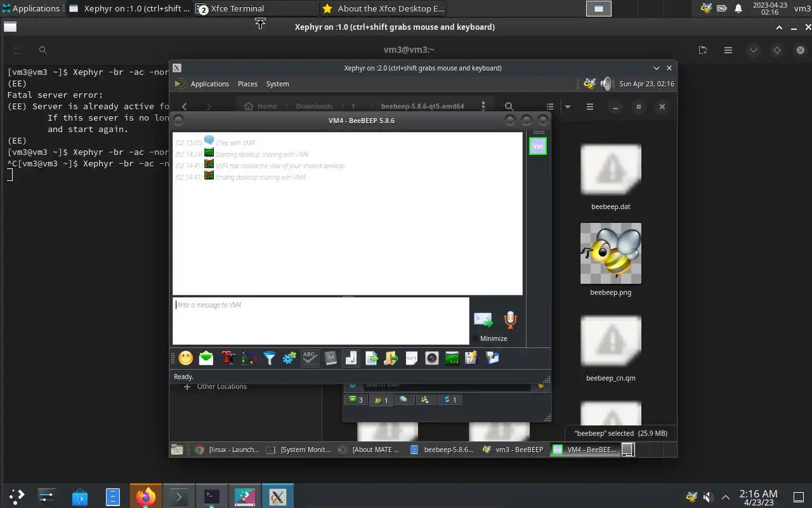Select the Vm user avatar in chat sidebar
Screen dimensions: 812x508
tap(538, 146)
